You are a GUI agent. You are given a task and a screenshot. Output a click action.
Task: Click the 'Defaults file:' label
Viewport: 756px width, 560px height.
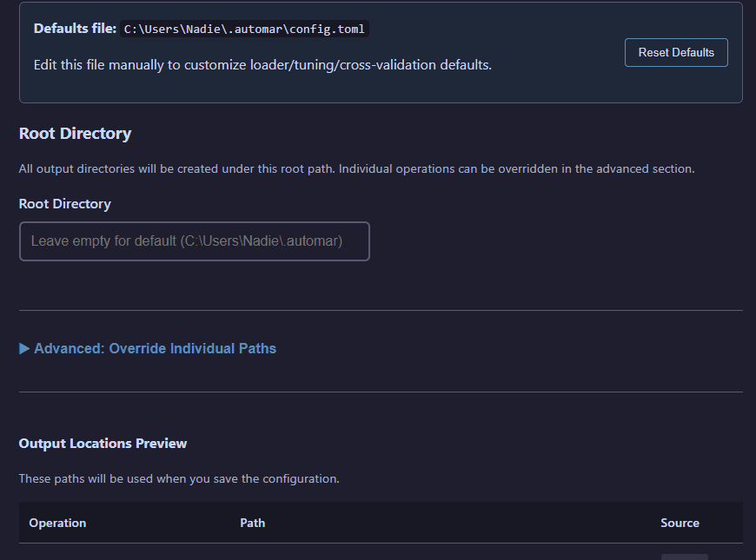(76, 29)
